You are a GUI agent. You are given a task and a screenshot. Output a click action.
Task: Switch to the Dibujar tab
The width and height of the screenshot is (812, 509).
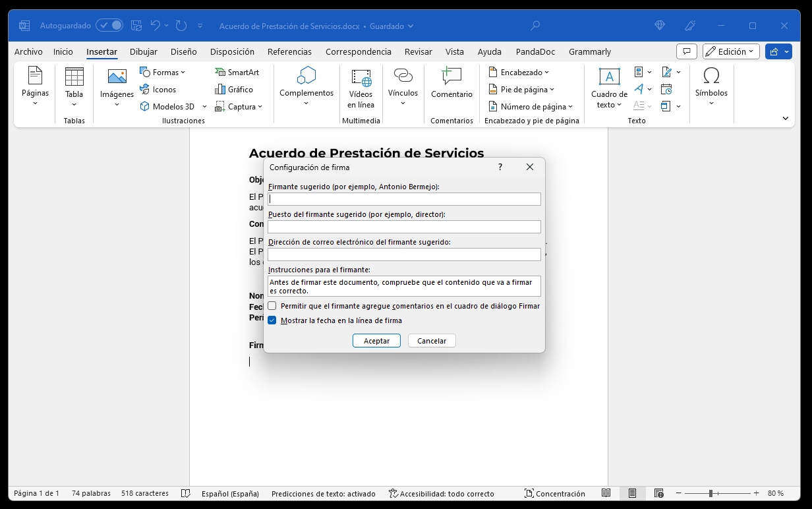(144, 51)
